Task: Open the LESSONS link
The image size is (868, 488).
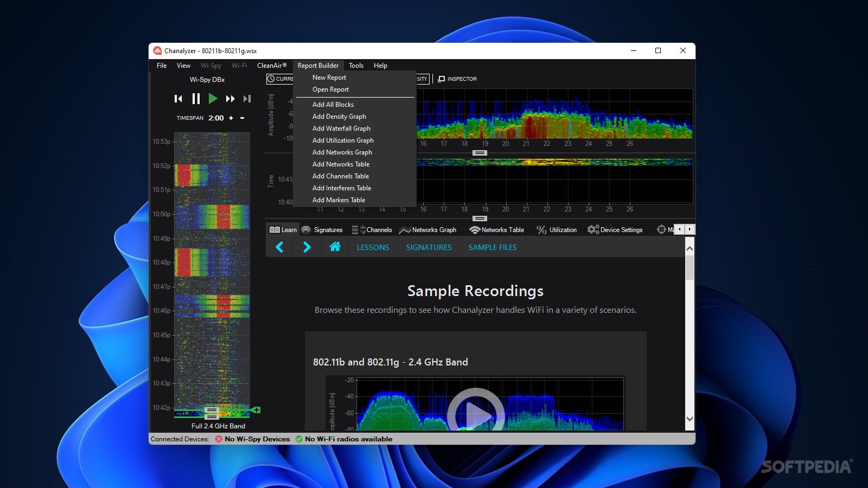Action: [x=373, y=247]
